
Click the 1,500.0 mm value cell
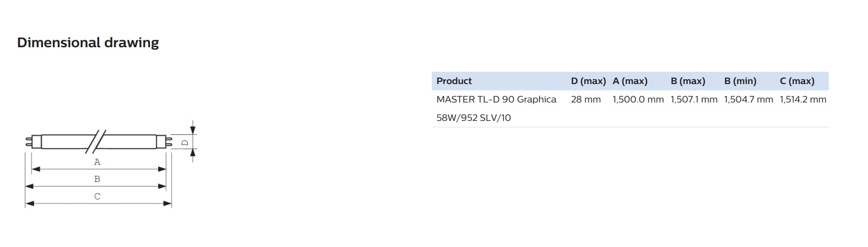pos(638,99)
